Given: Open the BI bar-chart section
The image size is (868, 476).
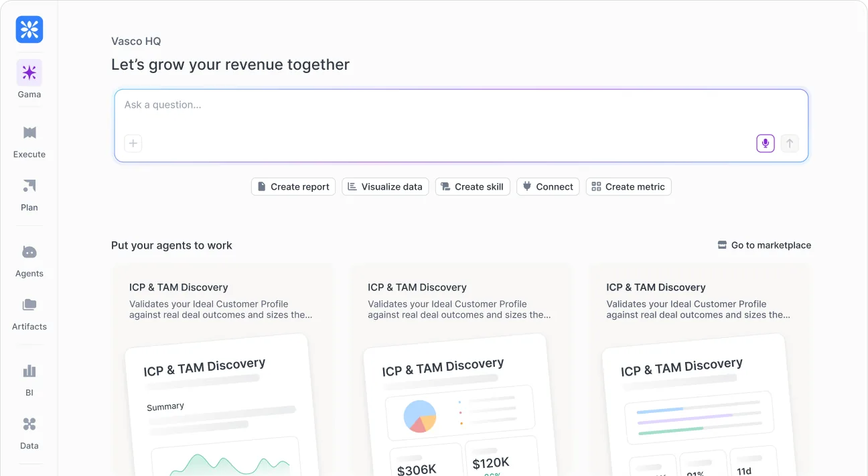Looking at the screenshot, I should click(x=29, y=379).
